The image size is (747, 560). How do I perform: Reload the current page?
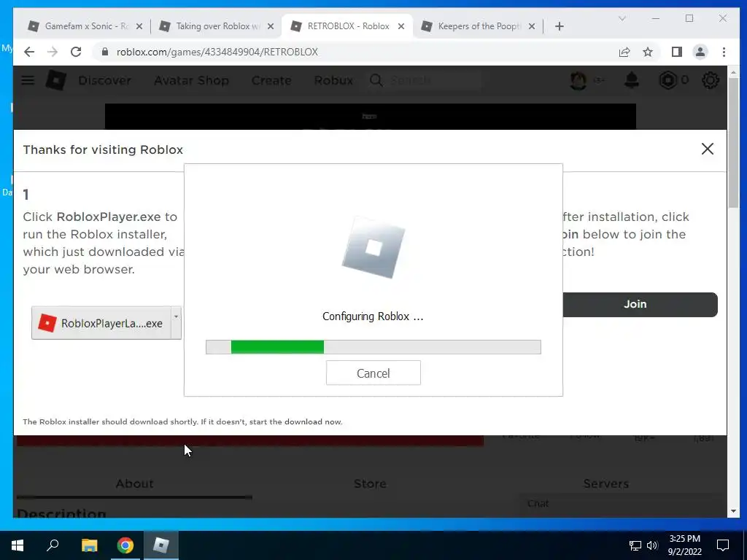76,52
